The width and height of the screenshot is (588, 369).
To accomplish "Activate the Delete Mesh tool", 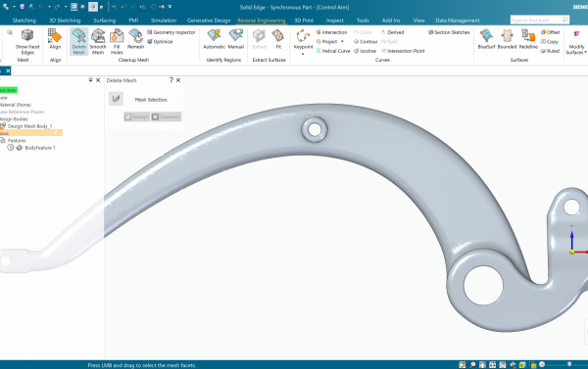I will point(79,41).
